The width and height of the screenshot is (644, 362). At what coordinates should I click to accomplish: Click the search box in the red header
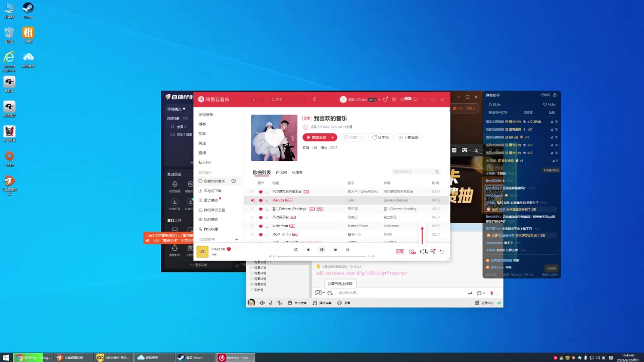point(289,100)
